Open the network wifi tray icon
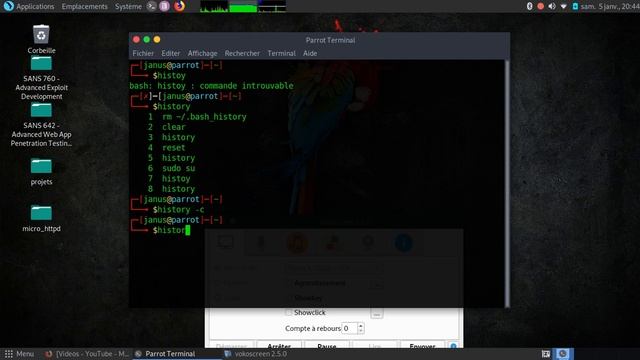 [x=563, y=6]
